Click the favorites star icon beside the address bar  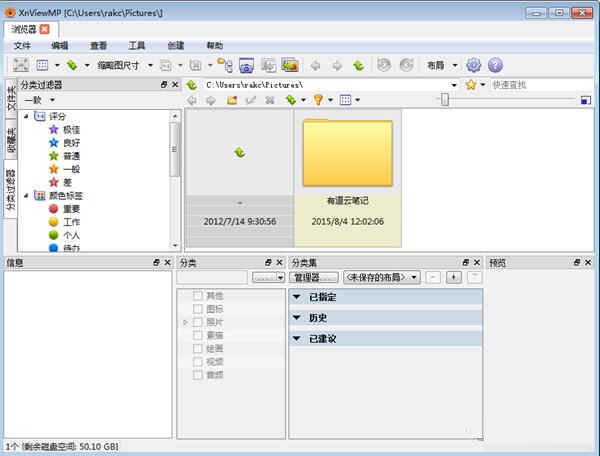click(x=471, y=85)
